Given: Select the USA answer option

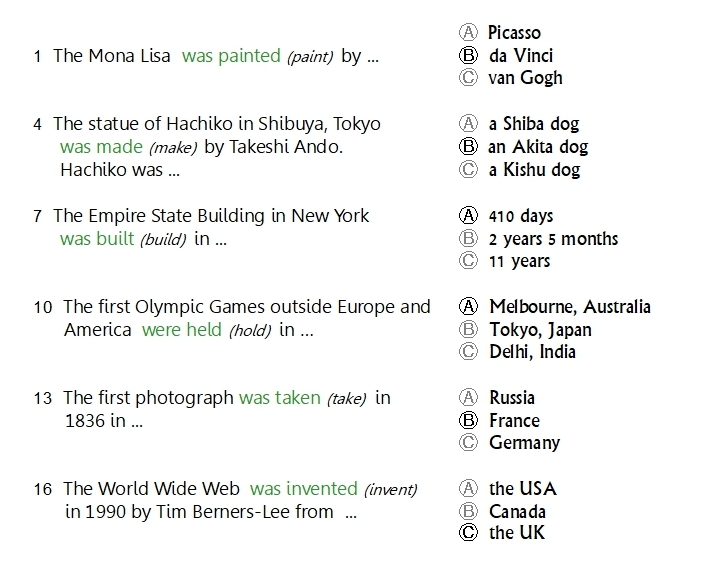Looking at the screenshot, I should click(x=467, y=489).
